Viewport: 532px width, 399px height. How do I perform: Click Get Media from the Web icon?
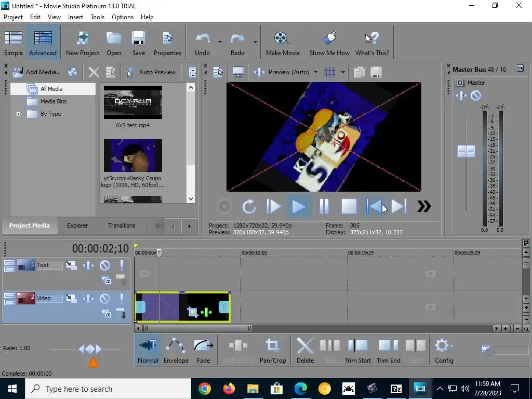73,72
